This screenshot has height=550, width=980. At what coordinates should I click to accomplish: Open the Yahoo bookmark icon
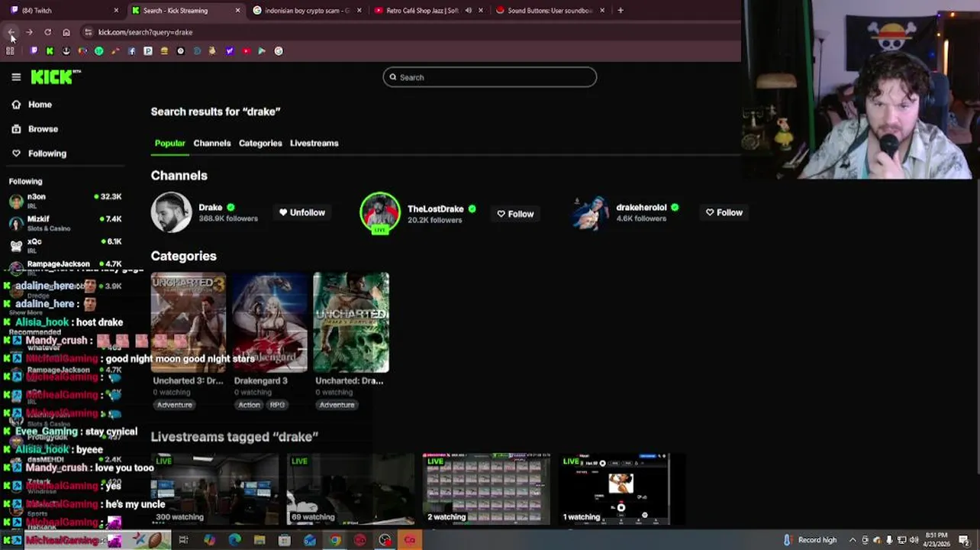[x=229, y=51]
